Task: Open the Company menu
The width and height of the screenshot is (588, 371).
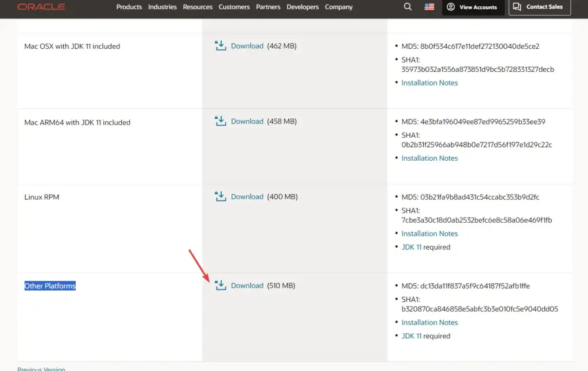Action: coord(338,7)
